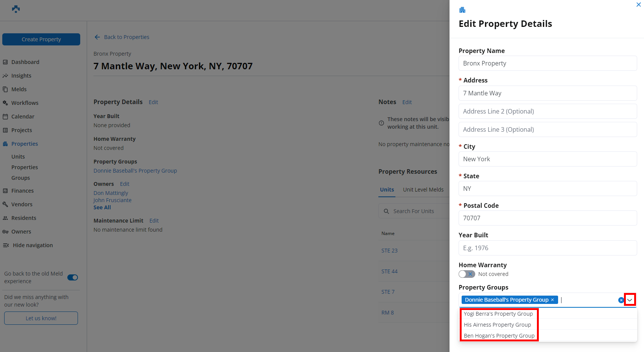Viewport: 644px width, 352px height.
Task: Click the Vendors wrench icon
Action: pos(5,204)
